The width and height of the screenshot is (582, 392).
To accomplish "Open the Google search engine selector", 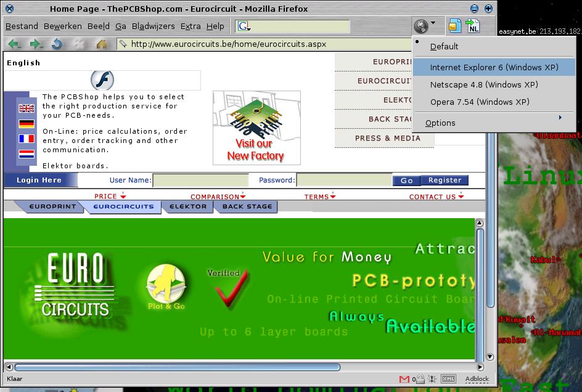I will [x=244, y=26].
